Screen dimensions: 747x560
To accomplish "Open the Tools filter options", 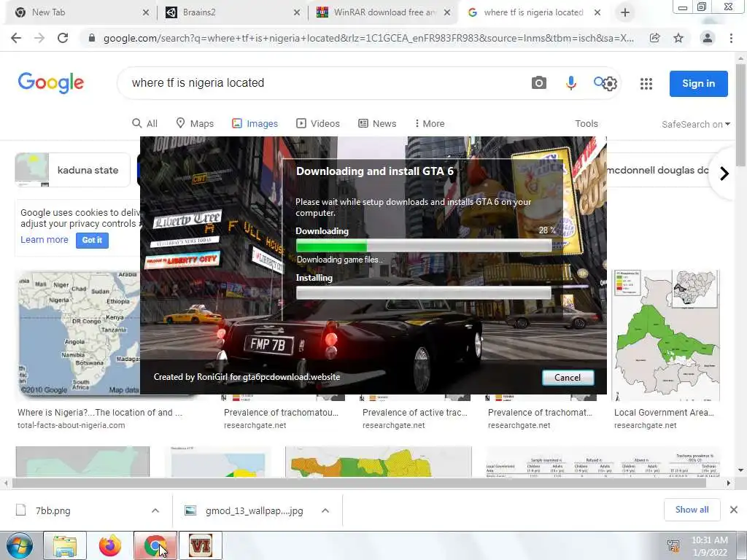I will click(586, 123).
